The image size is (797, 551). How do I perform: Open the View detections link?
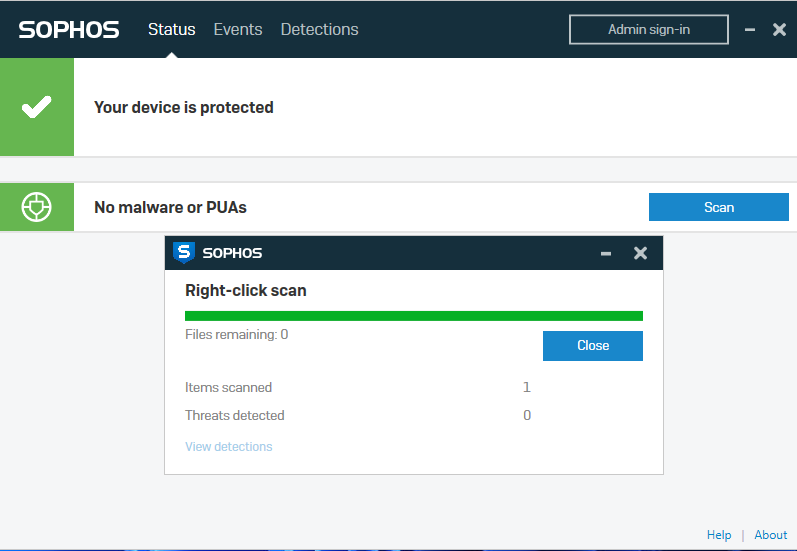[228, 446]
